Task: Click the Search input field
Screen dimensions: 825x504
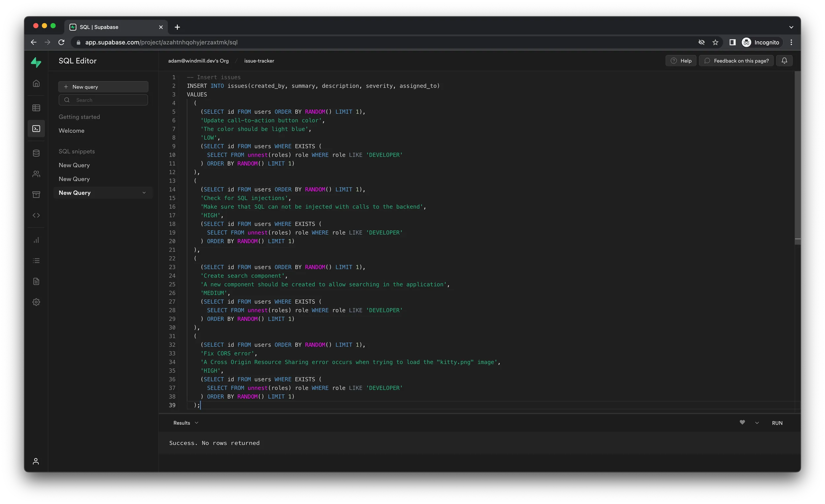Action: (103, 100)
